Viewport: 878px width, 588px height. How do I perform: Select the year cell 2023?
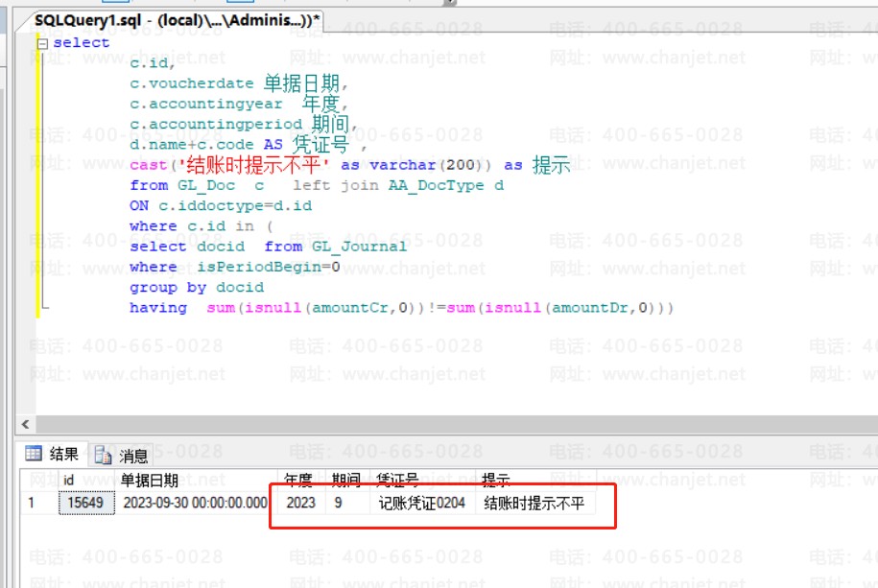[301, 503]
